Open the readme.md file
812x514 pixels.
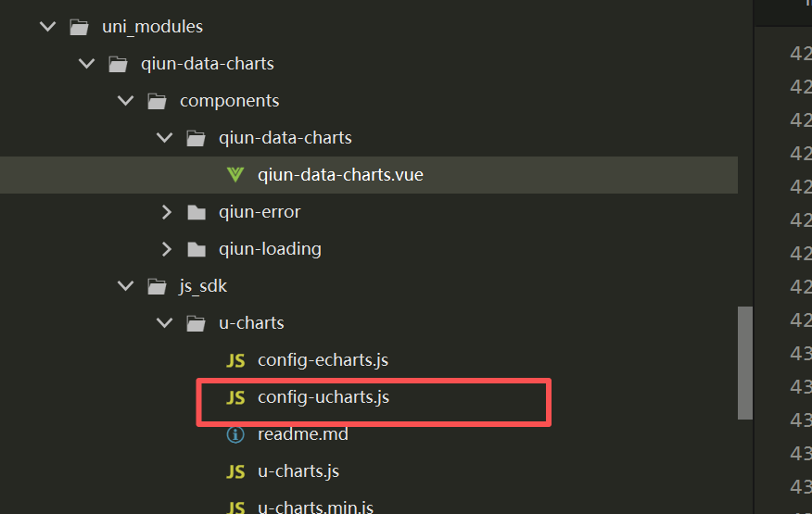pyautogui.click(x=302, y=434)
